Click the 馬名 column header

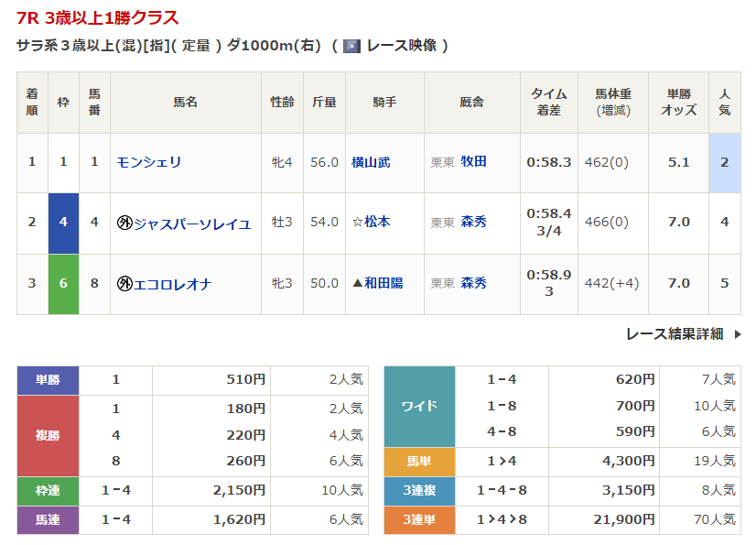(186, 103)
